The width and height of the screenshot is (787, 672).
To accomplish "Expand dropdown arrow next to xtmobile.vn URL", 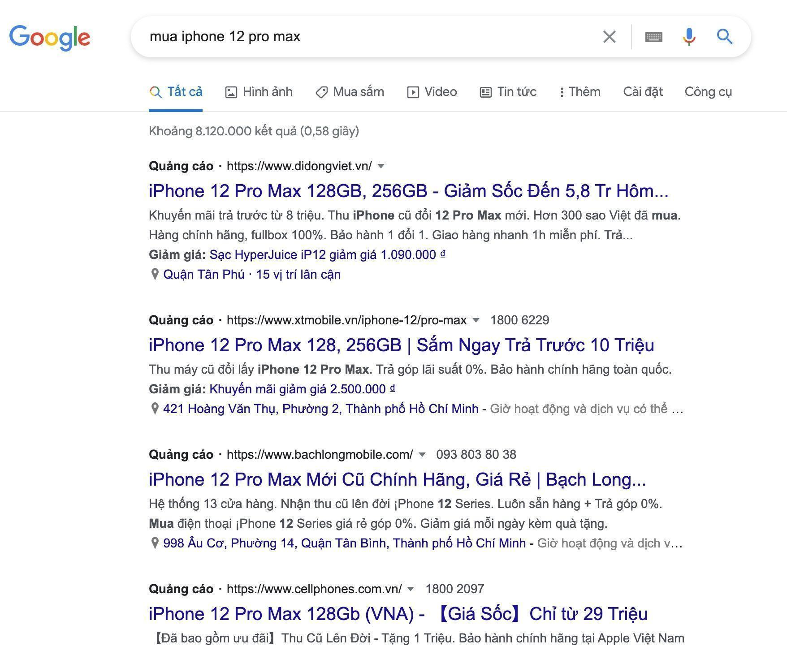I will tap(476, 320).
